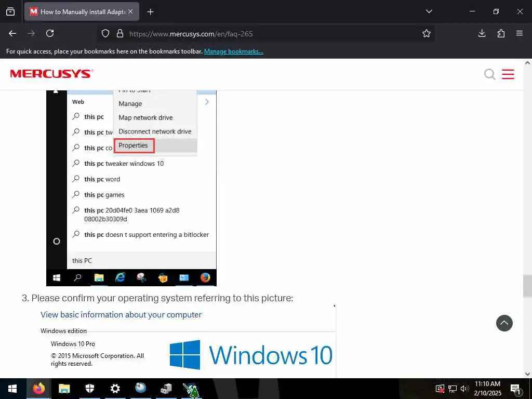Minimize the Firefox window

[x=472, y=11]
